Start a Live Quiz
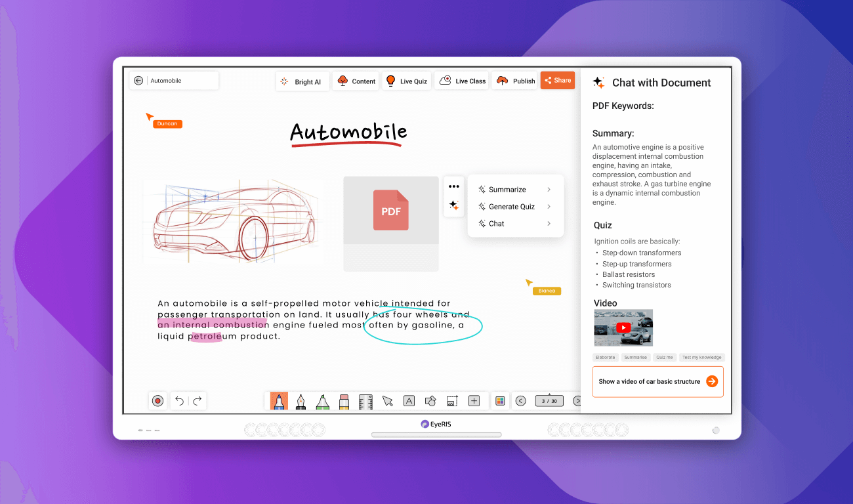Viewport: 853px width, 504px height. point(406,81)
